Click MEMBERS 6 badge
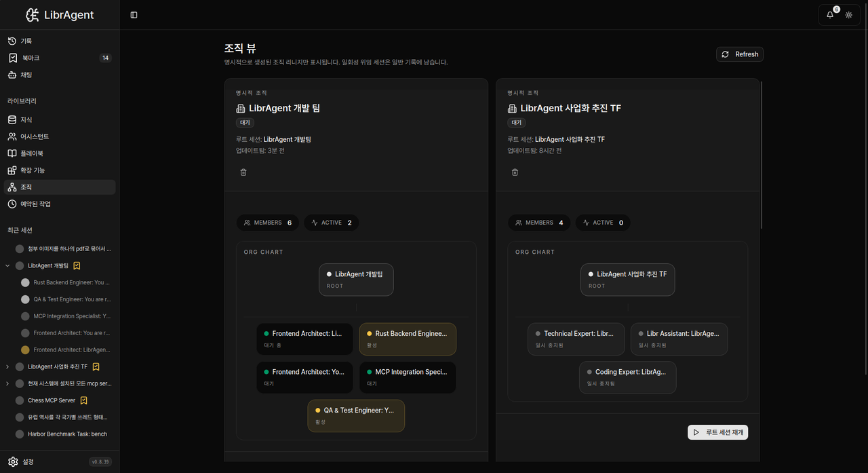 [x=269, y=223]
